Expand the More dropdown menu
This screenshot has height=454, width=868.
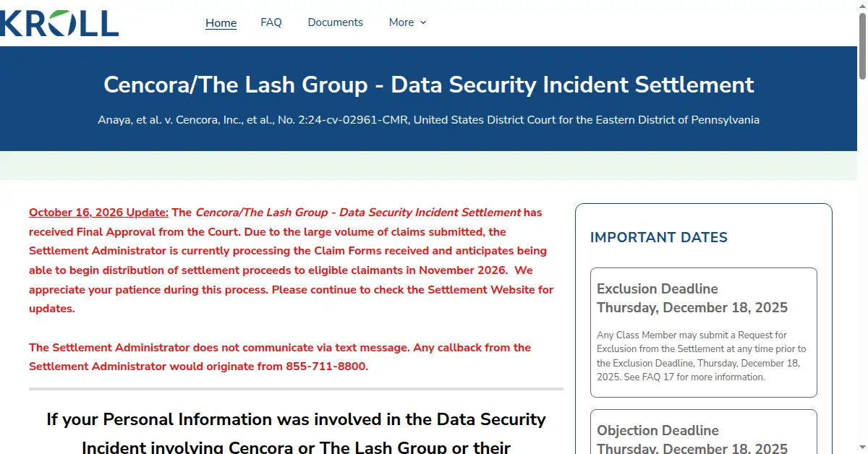(407, 22)
